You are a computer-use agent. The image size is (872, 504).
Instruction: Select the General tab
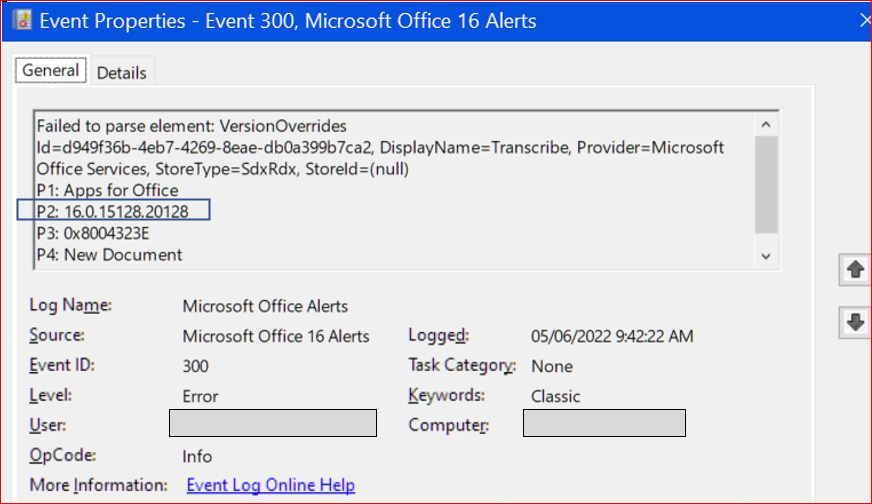coord(51,70)
